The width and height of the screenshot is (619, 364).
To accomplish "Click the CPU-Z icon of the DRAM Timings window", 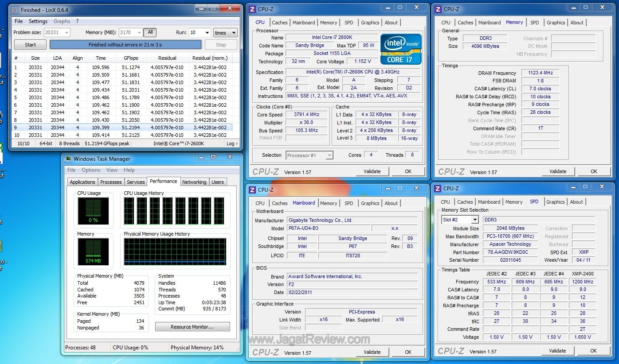I will (x=438, y=9).
